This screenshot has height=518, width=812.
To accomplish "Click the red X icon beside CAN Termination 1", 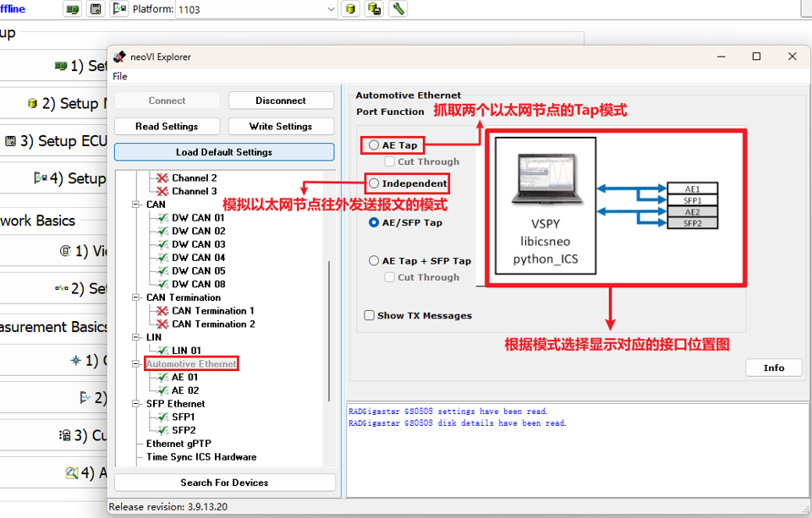I will pos(162,311).
